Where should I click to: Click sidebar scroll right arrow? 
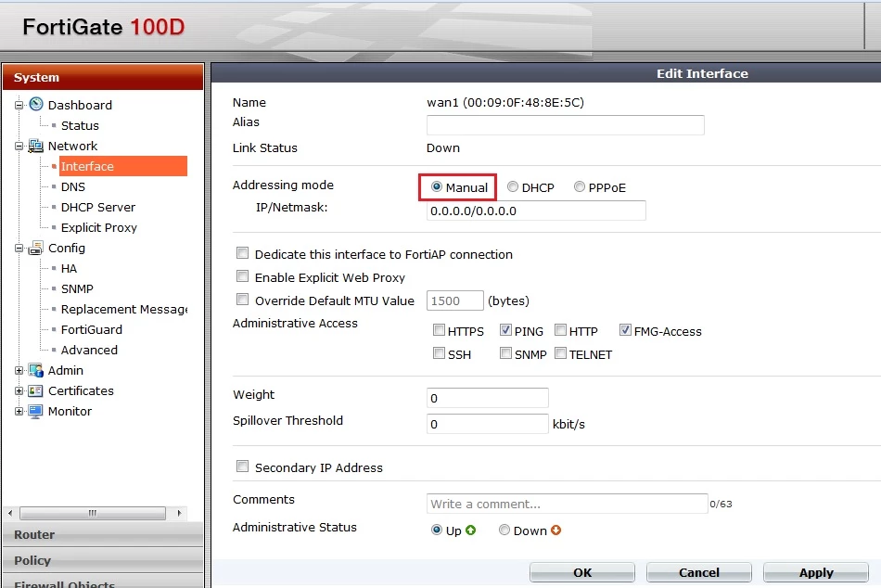179,513
